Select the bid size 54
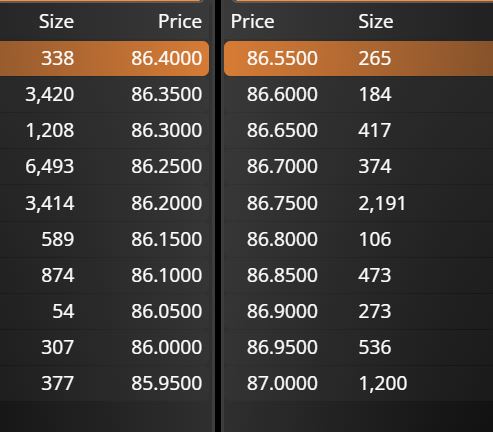The image size is (493, 432). pyautogui.click(x=63, y=311)
